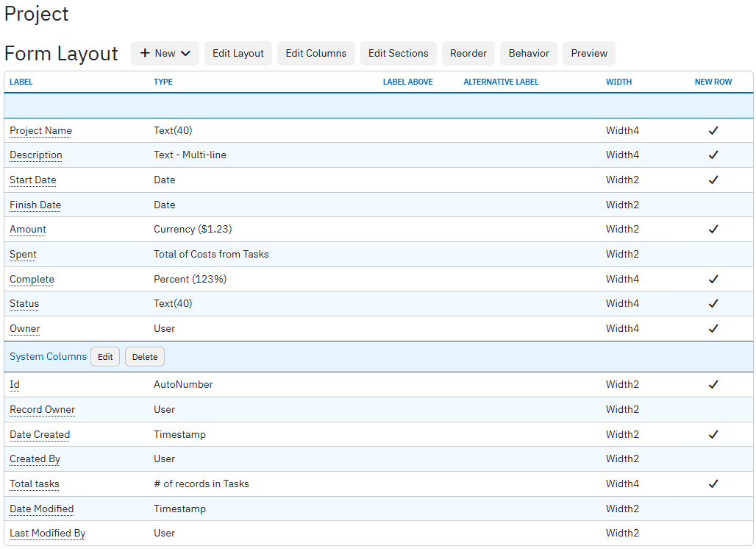Open the Description field link

tap(36, 155)
